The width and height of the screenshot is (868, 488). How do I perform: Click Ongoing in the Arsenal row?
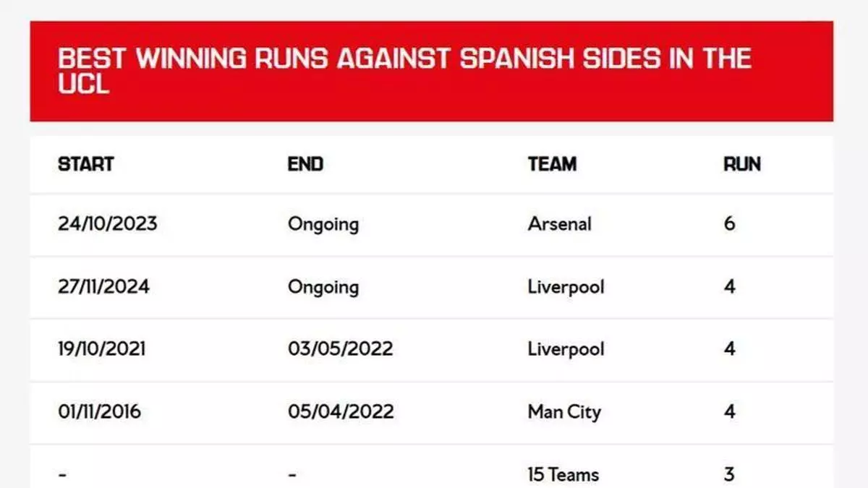pos(323,224)
